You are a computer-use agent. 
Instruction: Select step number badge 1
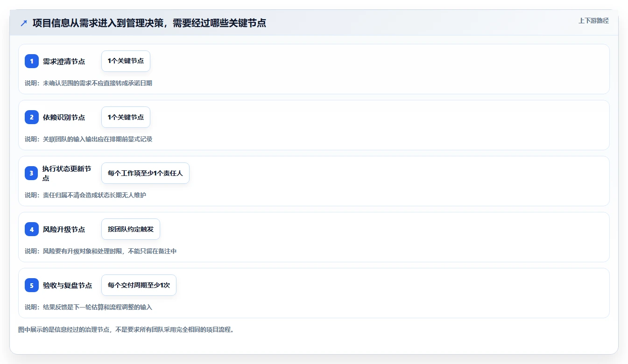(32, 61)
